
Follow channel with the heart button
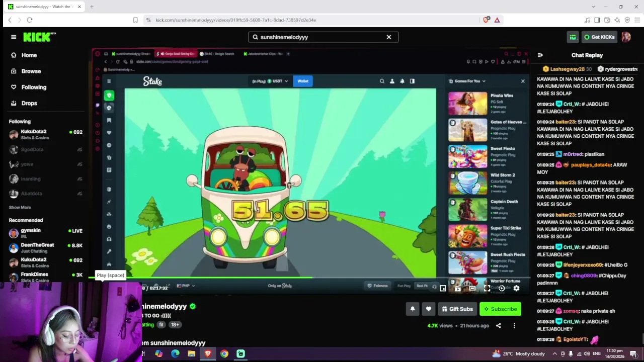coord(429,309)
